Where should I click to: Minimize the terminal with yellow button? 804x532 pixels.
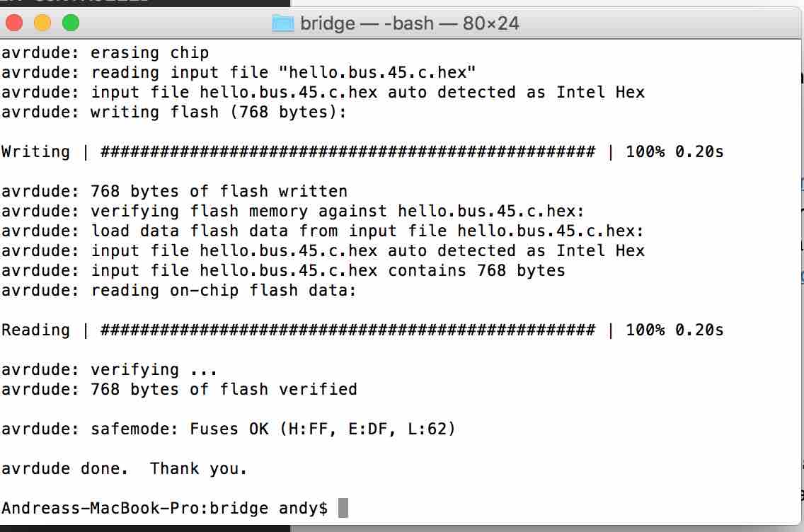tap(42, 23)
